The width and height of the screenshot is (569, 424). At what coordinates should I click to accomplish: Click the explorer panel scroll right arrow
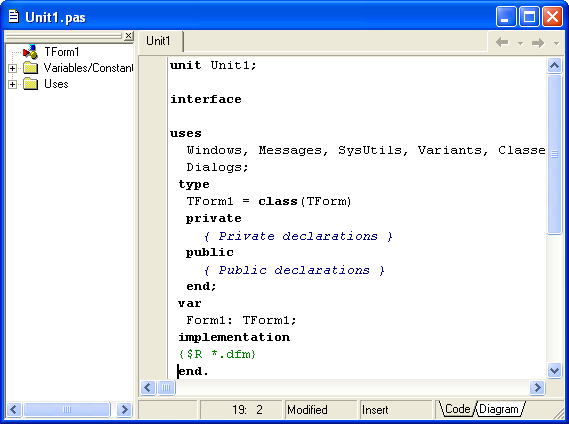click(124, 409)
